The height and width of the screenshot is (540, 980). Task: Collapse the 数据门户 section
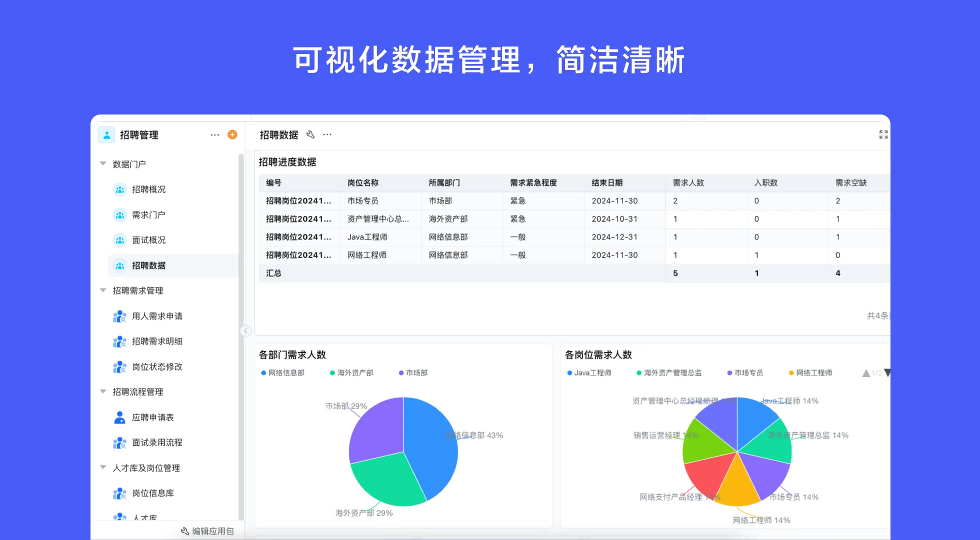(102, 163)
